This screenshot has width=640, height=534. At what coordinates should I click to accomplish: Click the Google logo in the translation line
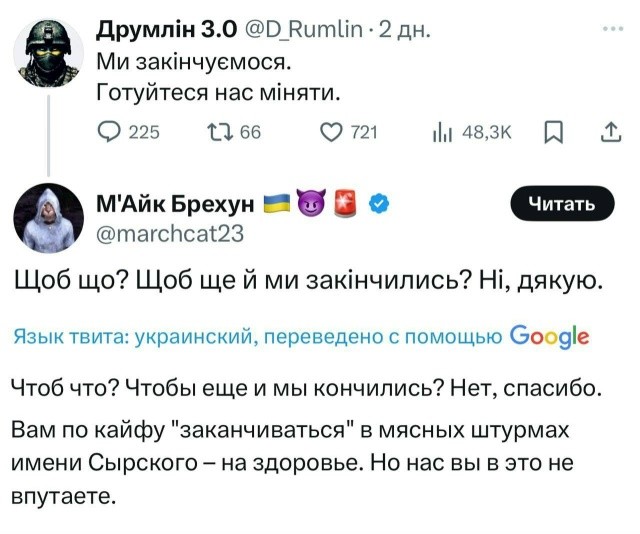[549, 336]
